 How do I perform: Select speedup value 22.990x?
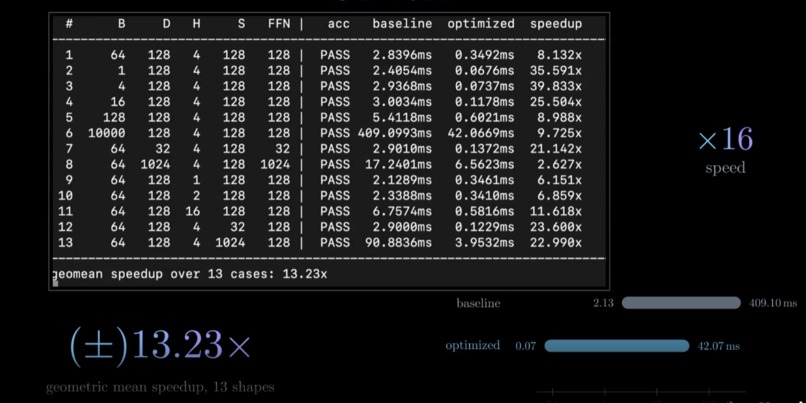pos(556,243)
